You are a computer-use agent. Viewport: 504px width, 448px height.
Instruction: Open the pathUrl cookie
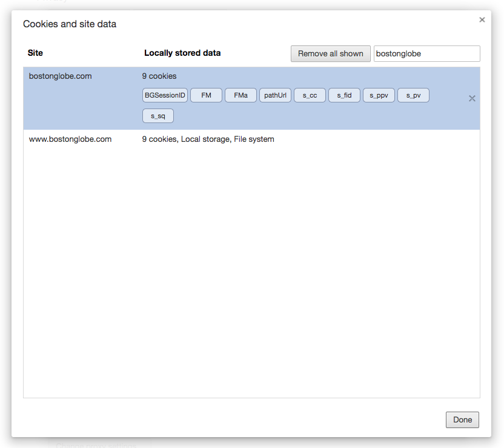(x=275, y=95)
